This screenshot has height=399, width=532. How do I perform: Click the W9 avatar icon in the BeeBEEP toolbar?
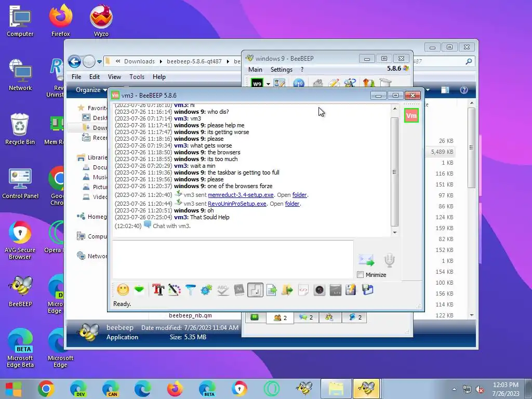(x=257, y=83)
